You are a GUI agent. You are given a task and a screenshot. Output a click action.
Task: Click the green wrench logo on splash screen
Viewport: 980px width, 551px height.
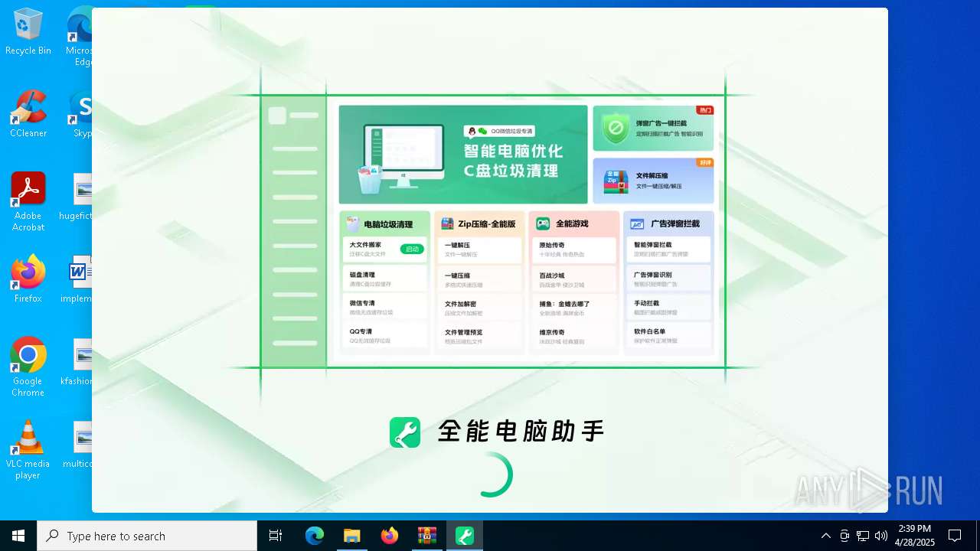click(405, 432)
